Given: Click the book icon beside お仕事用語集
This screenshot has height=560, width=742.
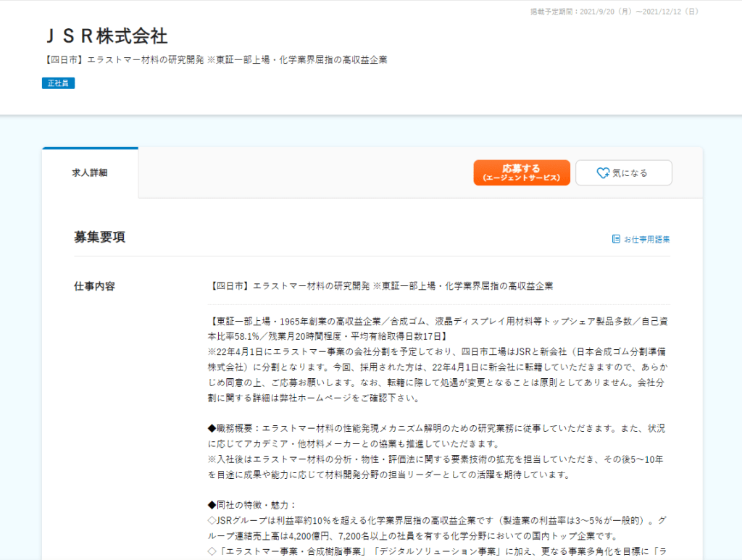Looking at the screenshot, I should coord(616,239).
